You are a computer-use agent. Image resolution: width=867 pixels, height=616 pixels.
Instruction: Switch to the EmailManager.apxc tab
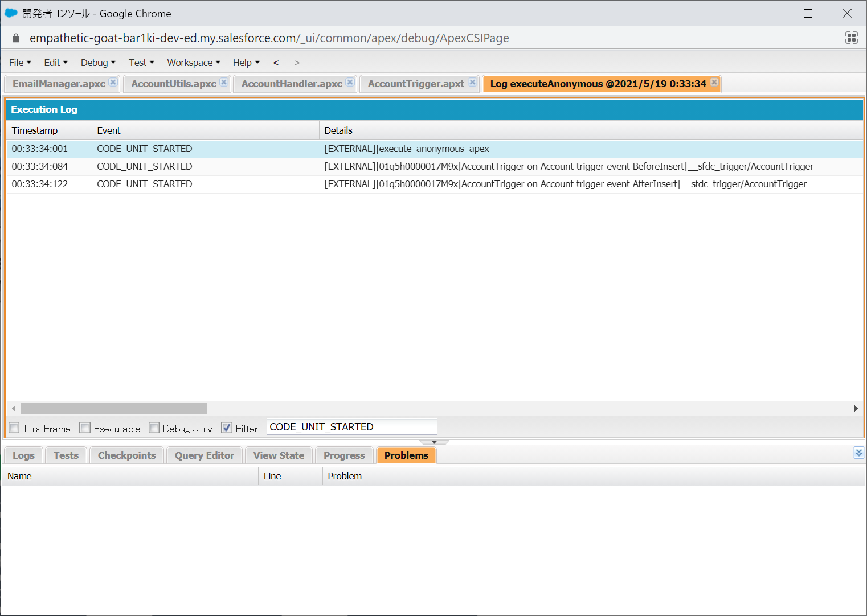point(59,84)
